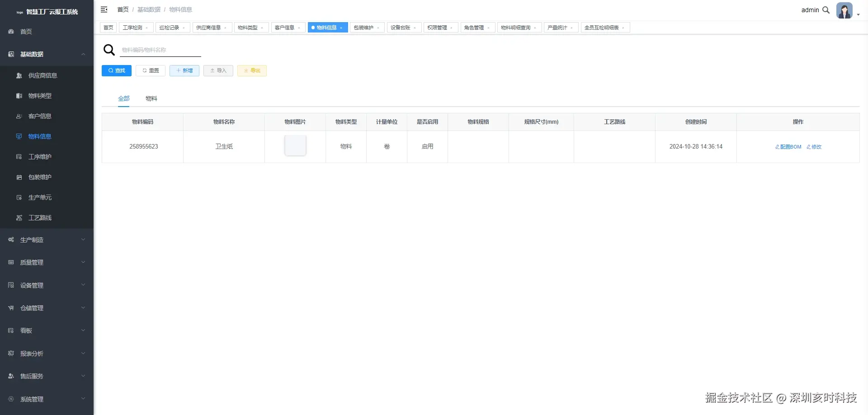Click the 客户信息 sidebar icon
The width and height of the screenshot is (868, 415).
[19, 116]
